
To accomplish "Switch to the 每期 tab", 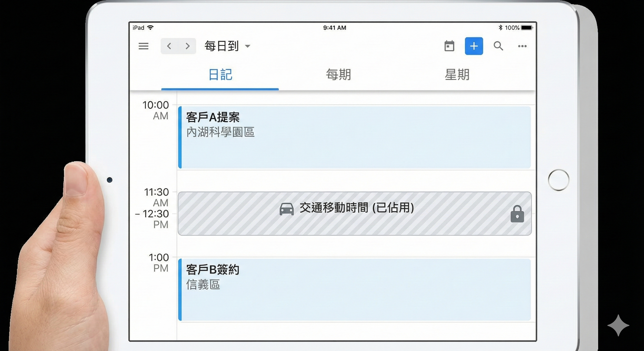I will point(338,75).
